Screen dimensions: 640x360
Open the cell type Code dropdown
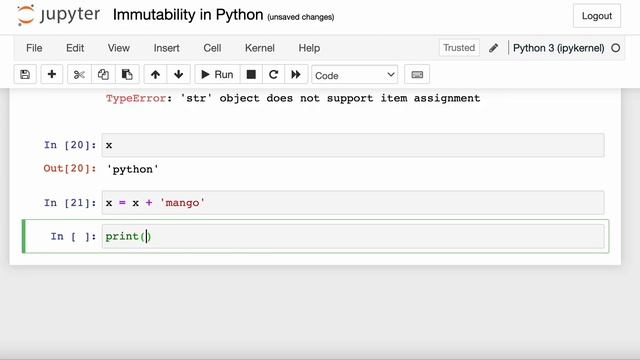click(x=354, y=75)
